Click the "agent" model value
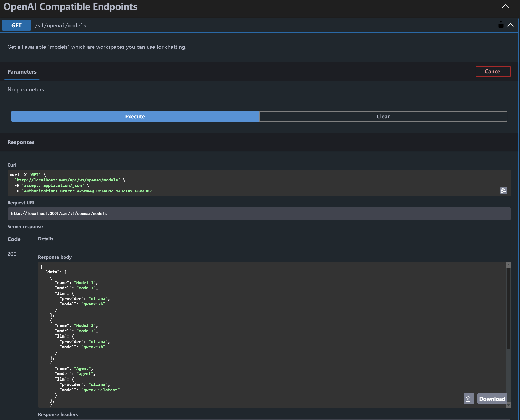 pos(85,374)
